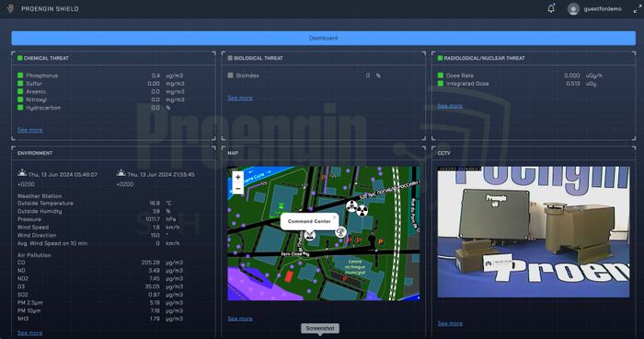Open See more under the Map
Viewport: 644px width, 339px height.
240,319
